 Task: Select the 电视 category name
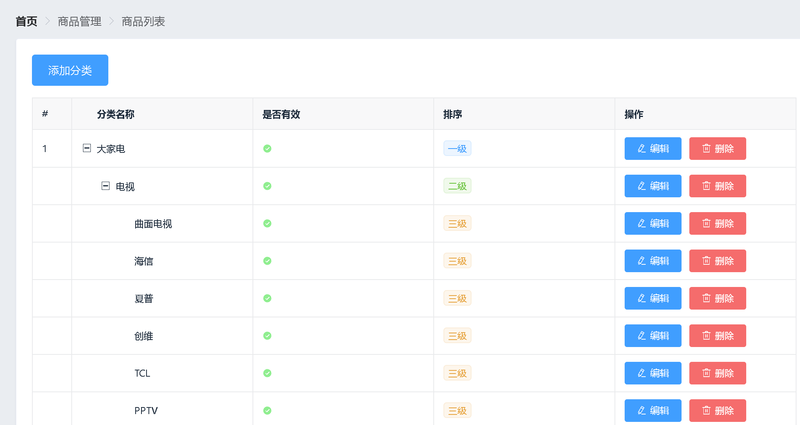coord(125,187)
